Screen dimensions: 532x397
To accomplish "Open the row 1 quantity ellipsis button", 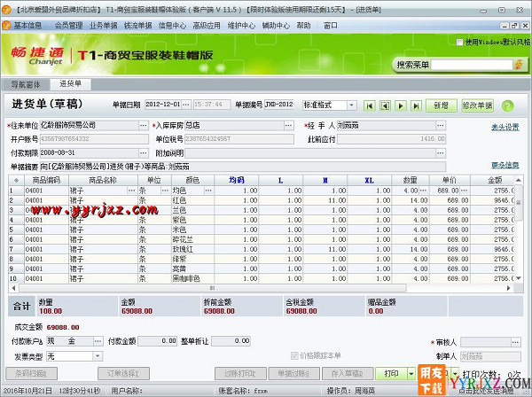I will tap(424, 191).
